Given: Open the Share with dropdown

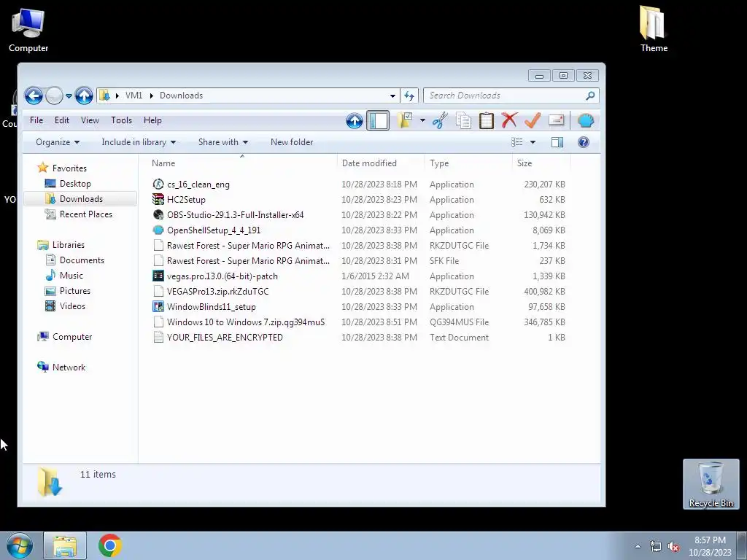Looking at the screenshot, I should (223, 142).
